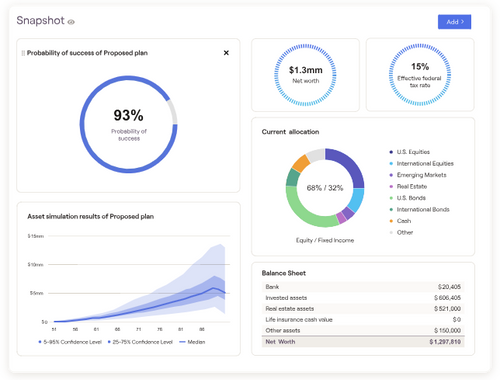
Task: Select the Real Estate legend entry
Action: point(408,186)
